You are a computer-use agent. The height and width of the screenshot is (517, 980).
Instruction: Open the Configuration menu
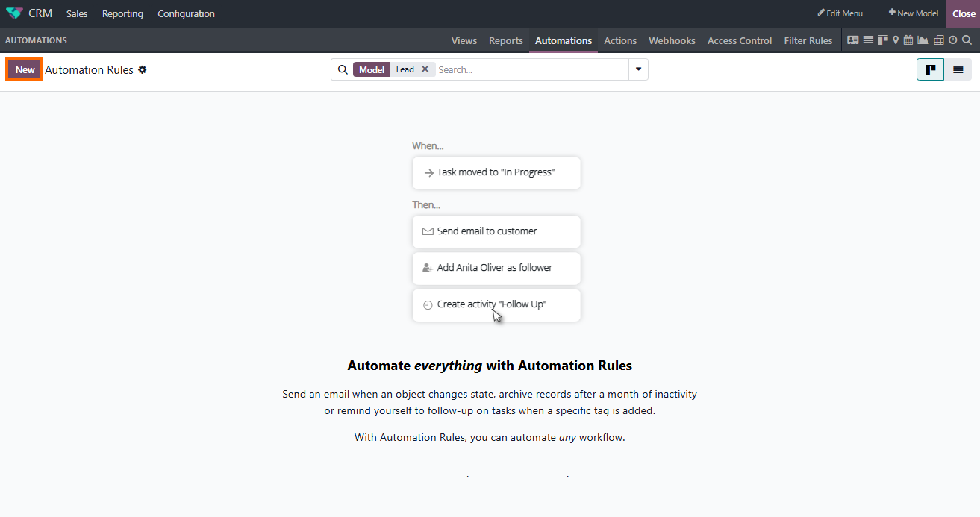[x=186, y=13]
